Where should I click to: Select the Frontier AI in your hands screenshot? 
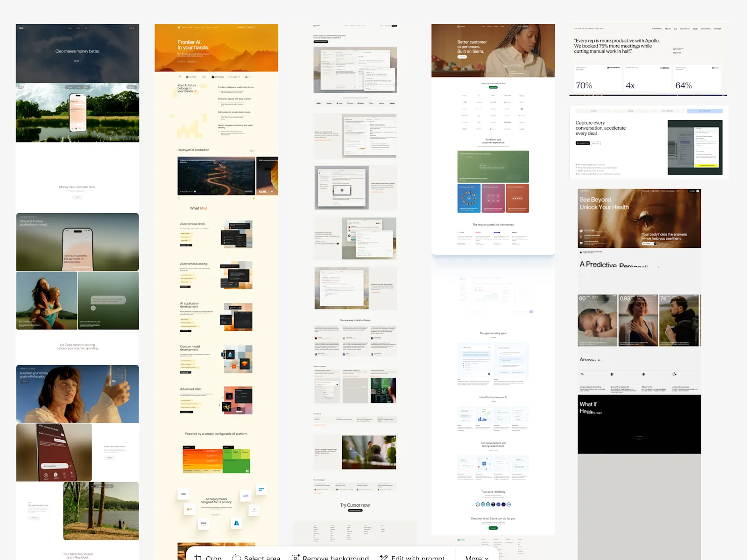coord(216,292)
